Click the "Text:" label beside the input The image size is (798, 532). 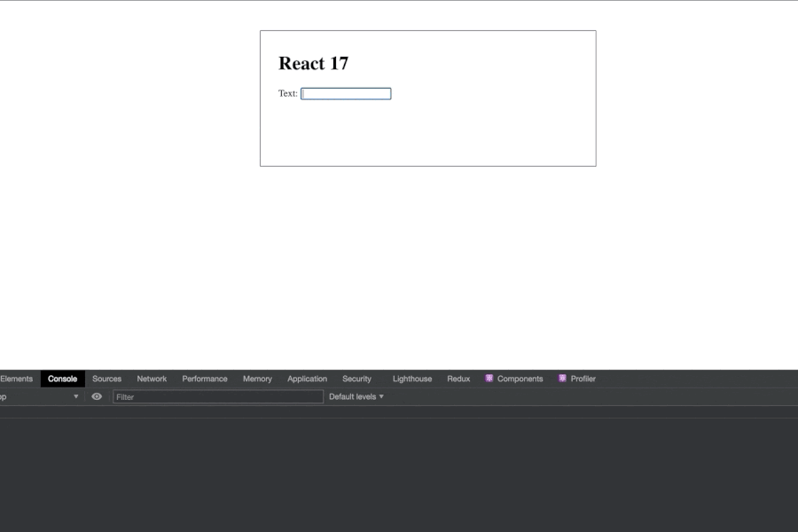(x=287, y=94)
